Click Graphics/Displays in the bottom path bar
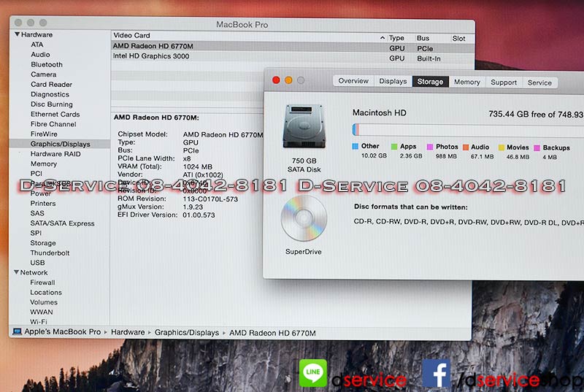584x392 pixels. click(187, 332)
